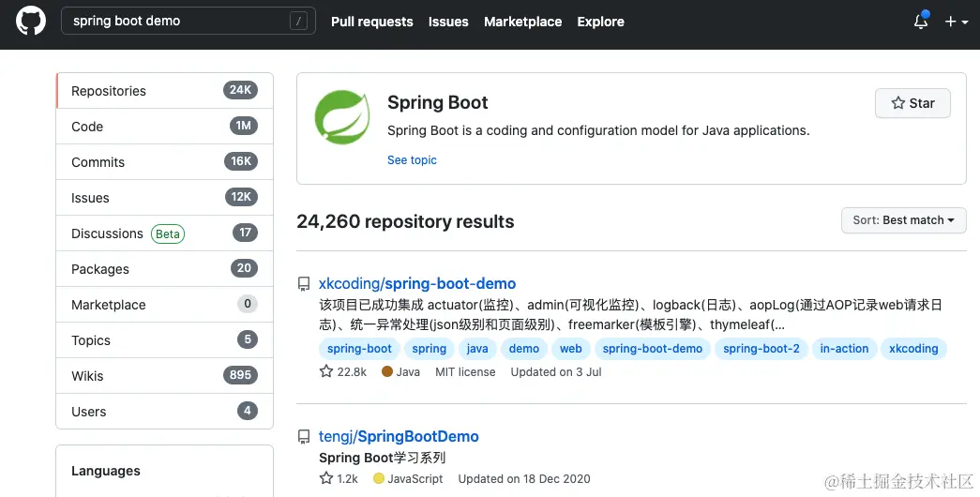Click the yellow JavaScript language dot
The height and width of the screenshot is (497, 980).
point(378,478)
